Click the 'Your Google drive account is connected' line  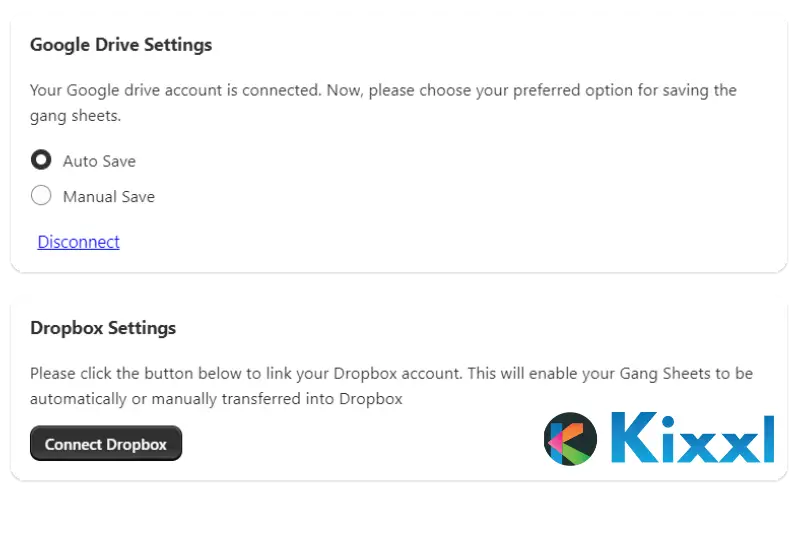click(x=383, y=91)
